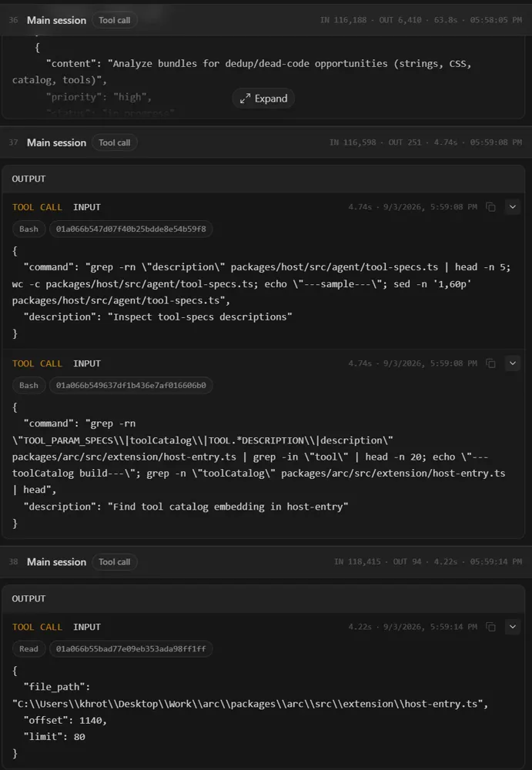The image size is (532, 770).
Task: Click Tool call badge on step 36
Action: [115, 20]
